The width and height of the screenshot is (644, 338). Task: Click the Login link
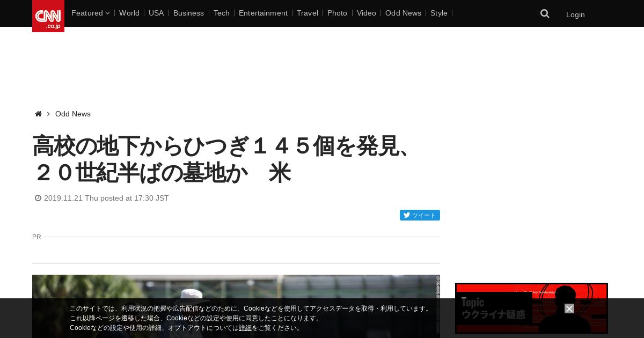575,14
